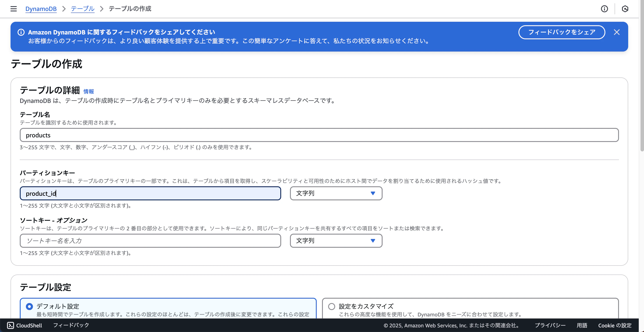Open Amazon Q assistant via the hexagon icon

tap(625, 9)
